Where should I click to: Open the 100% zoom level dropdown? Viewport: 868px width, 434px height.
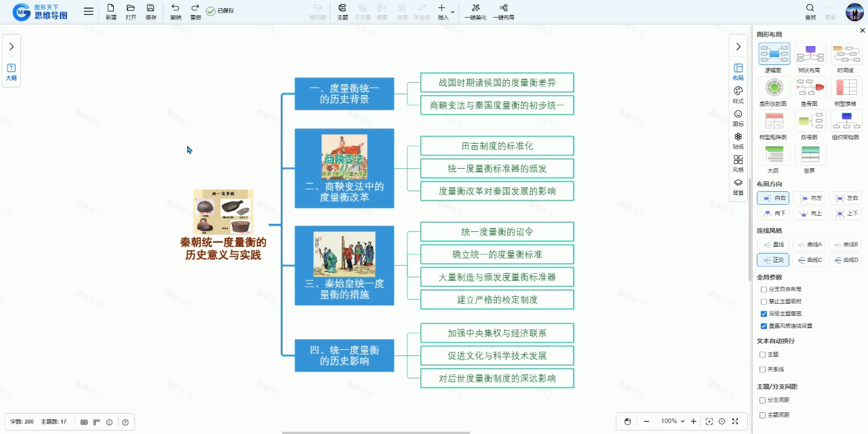[673, 421]
